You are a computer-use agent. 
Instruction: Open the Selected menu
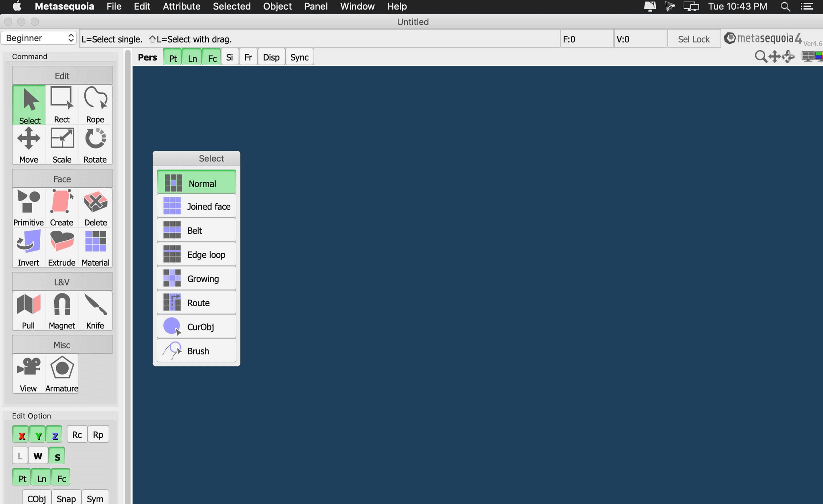232,6
